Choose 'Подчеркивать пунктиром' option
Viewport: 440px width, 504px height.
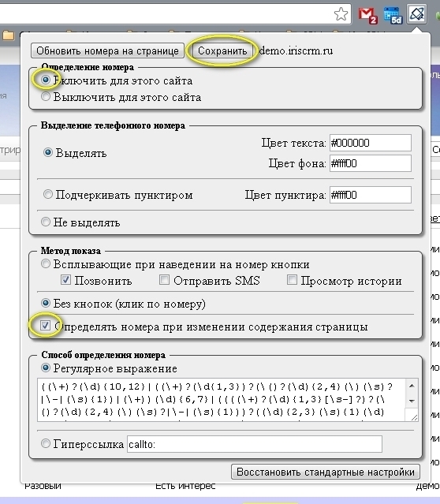(x=48, y=194)
